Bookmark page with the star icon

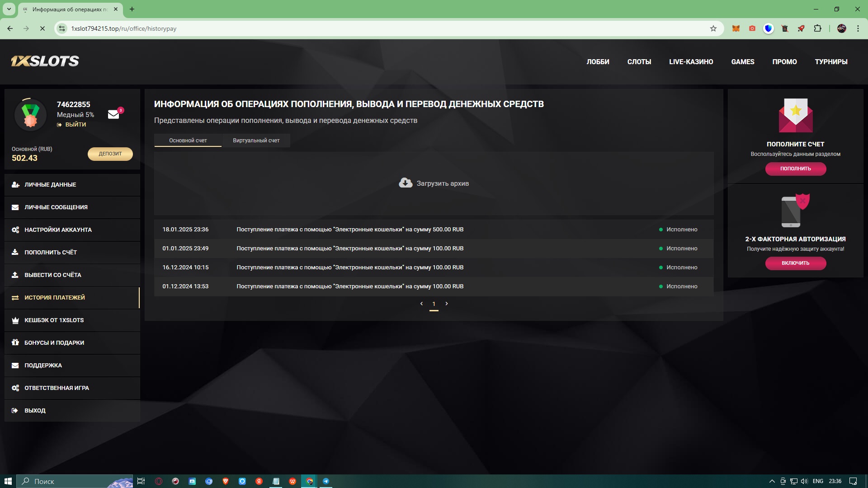coord(713,28)
